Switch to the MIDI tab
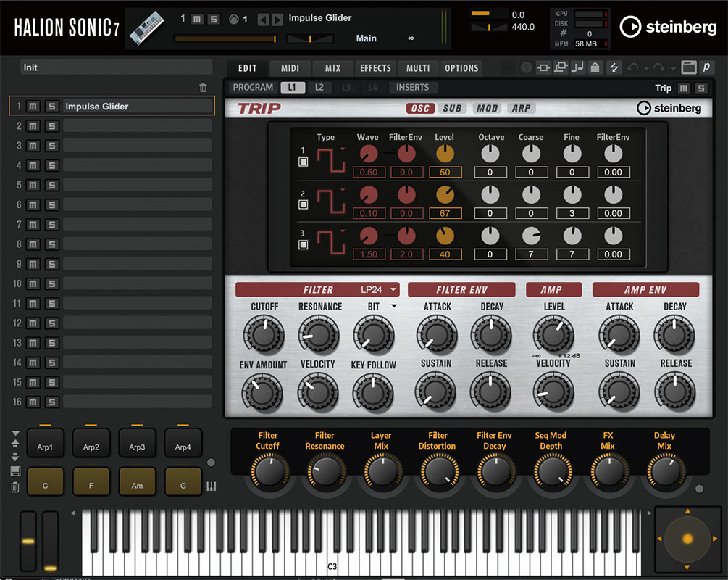 290,68
